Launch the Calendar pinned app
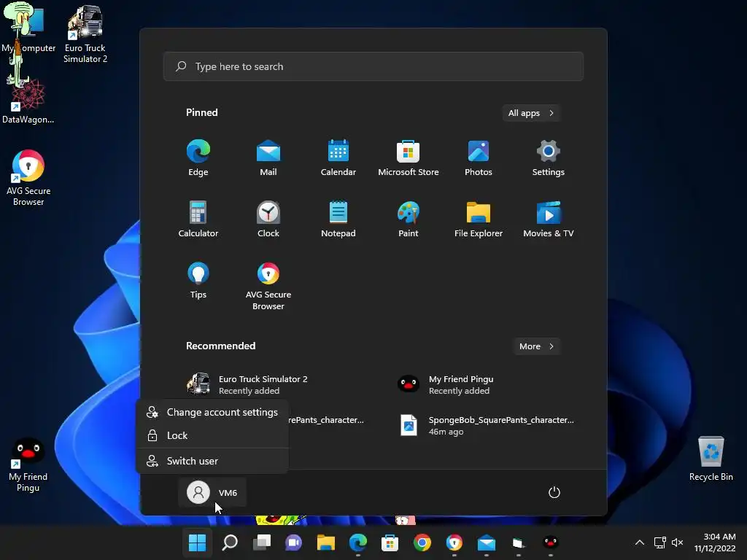 coord(338,158)
